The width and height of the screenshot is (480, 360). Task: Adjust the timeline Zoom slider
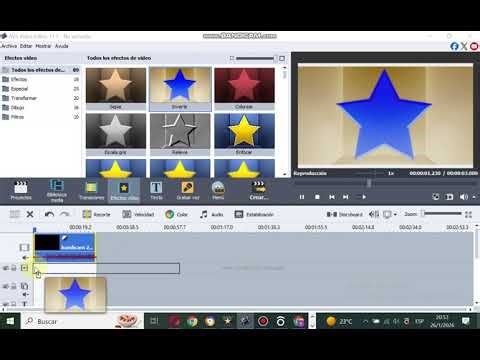(442, 213)
